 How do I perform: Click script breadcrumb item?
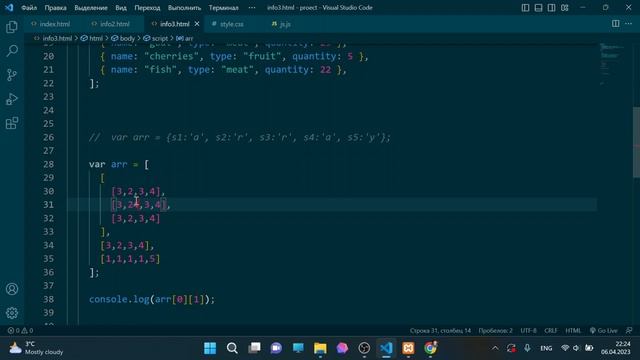point(159,38)
